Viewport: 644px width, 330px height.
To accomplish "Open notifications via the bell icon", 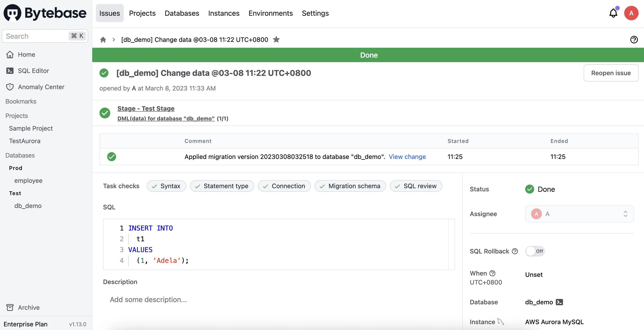I will click(x=613, y=13).
